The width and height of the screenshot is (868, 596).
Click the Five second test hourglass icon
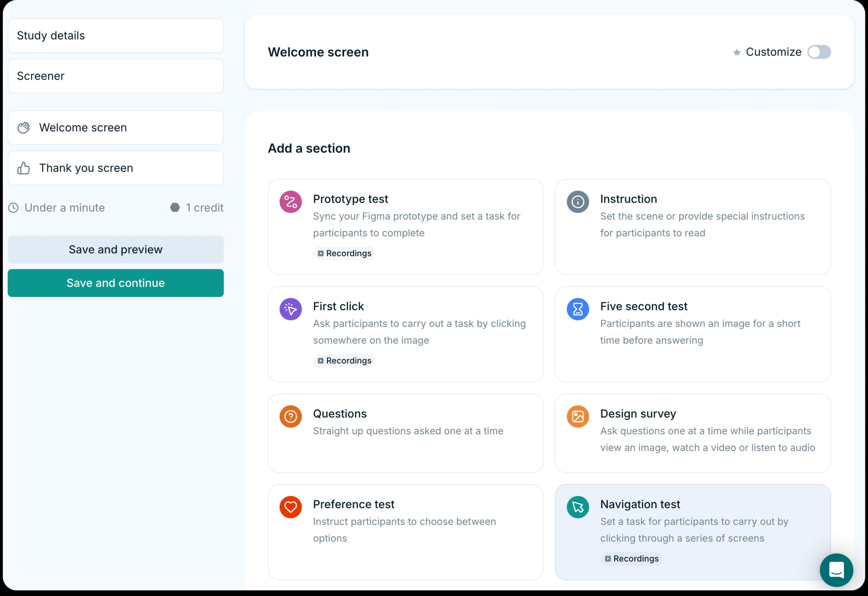click(x=578, y=309)
